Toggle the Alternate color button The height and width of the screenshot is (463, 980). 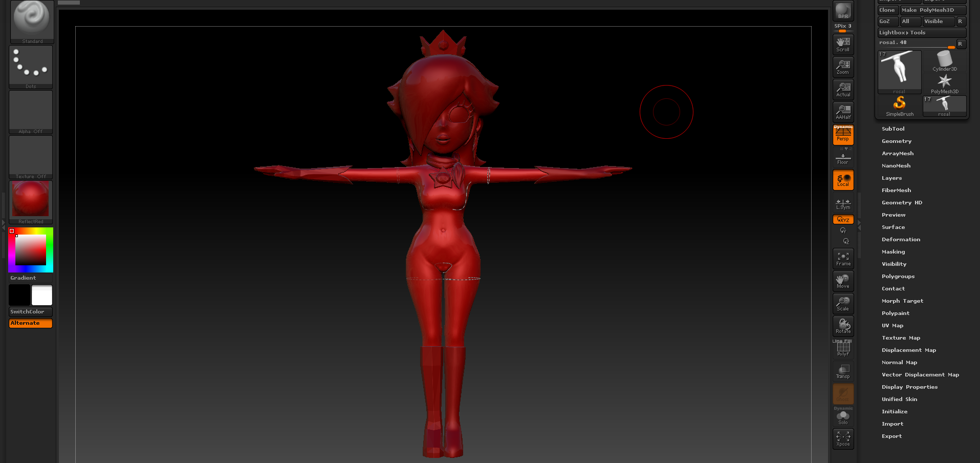click(31, 323)
